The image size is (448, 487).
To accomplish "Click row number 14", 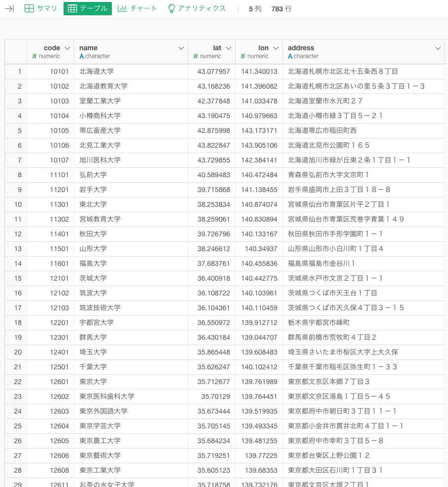I will tap(16, 263).
